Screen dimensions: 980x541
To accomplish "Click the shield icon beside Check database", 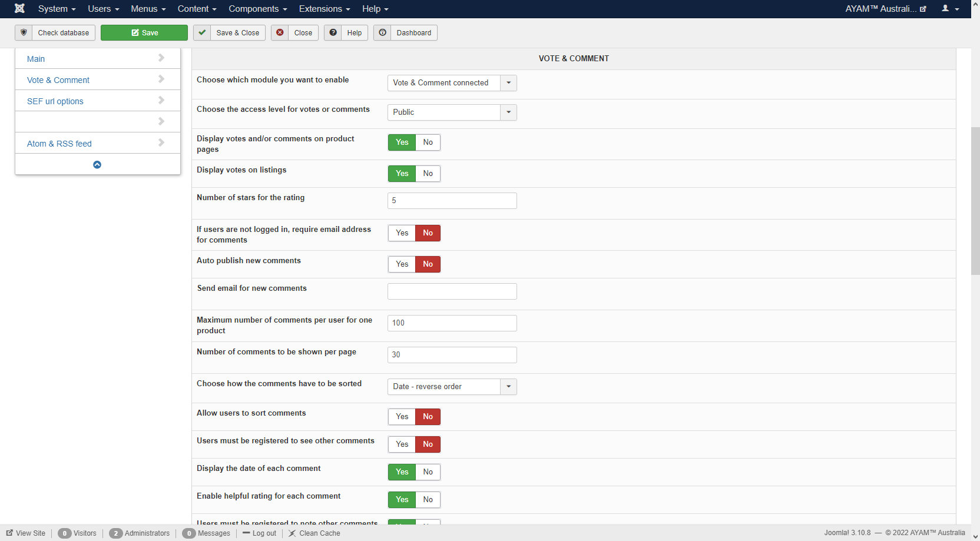I will click(24, 32).
